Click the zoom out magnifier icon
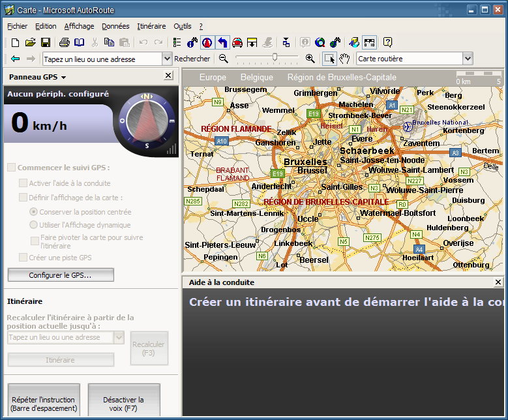This screenshot has height=420, width=508. [x=224, y=59]
